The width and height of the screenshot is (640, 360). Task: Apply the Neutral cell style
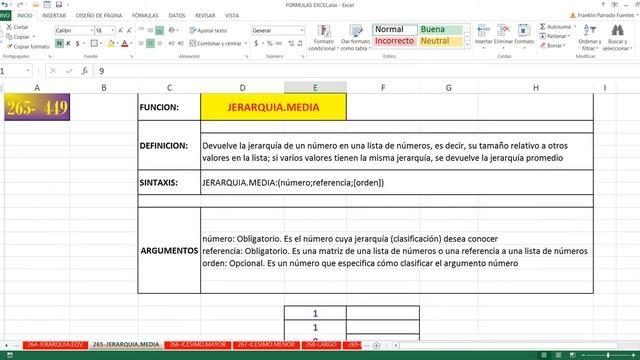[440, 41]
